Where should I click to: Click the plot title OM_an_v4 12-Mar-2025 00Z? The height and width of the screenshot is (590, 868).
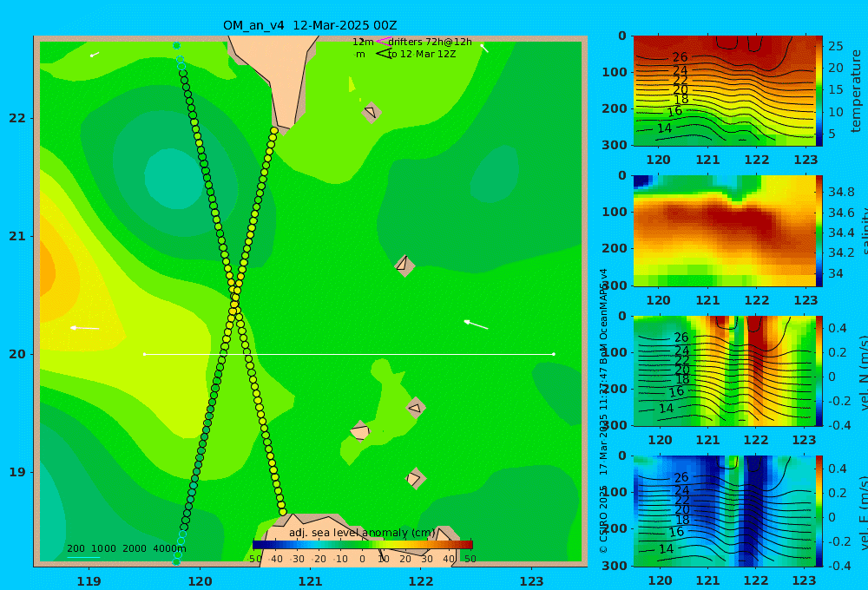coord(310,25)
